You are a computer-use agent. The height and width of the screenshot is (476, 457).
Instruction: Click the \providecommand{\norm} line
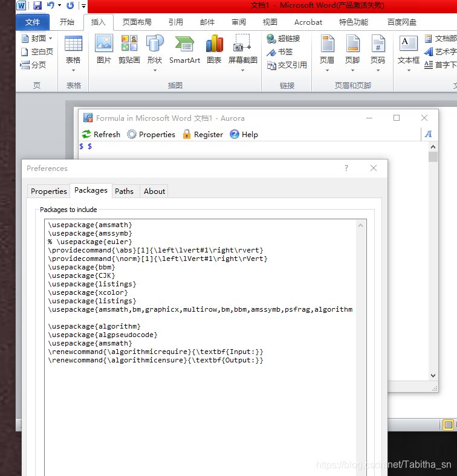coord(158,259)
